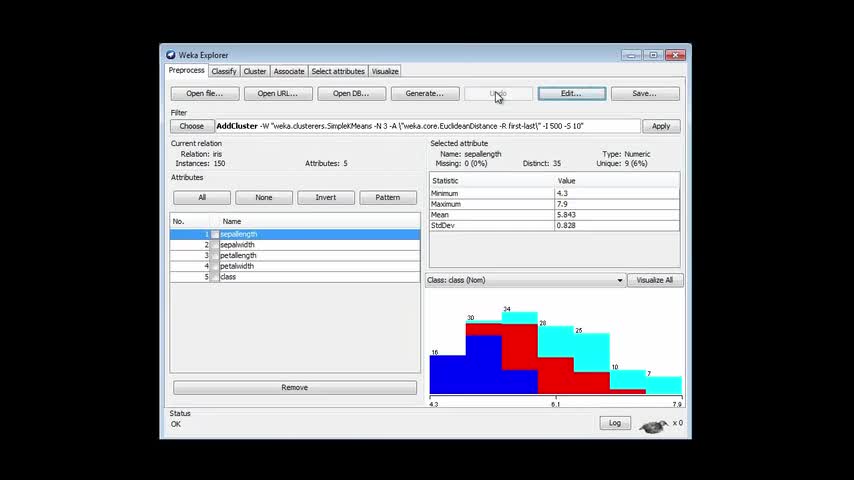854x480 pixels.
Task: Click the Value column header
Action: pyautogui.click(x=617, y=180)
